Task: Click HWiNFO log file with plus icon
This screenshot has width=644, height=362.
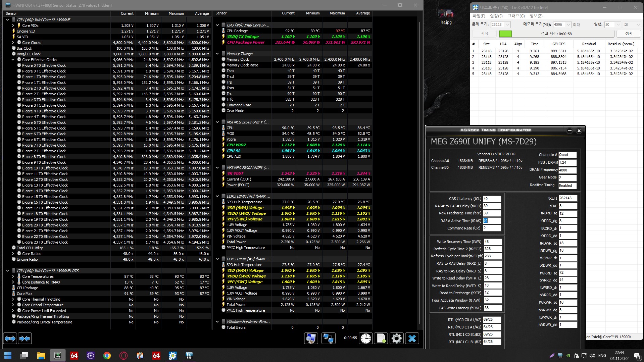Action: (x=381, y=339)
